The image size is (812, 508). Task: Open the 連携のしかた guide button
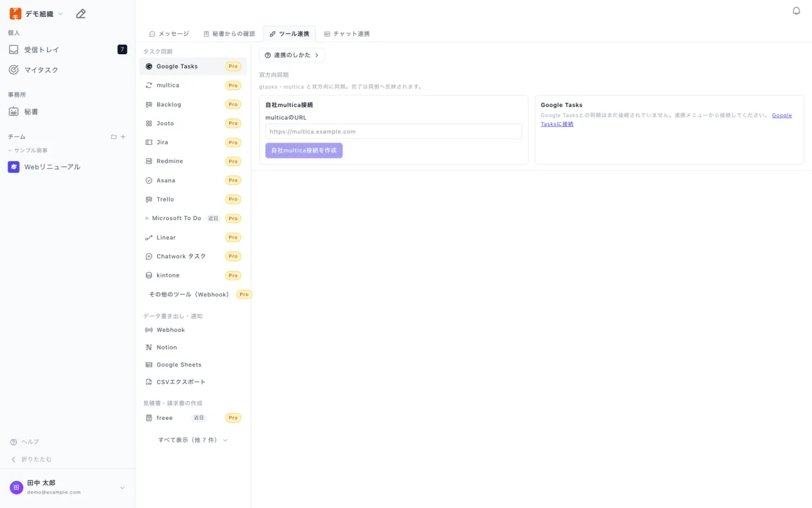point(292,55)
